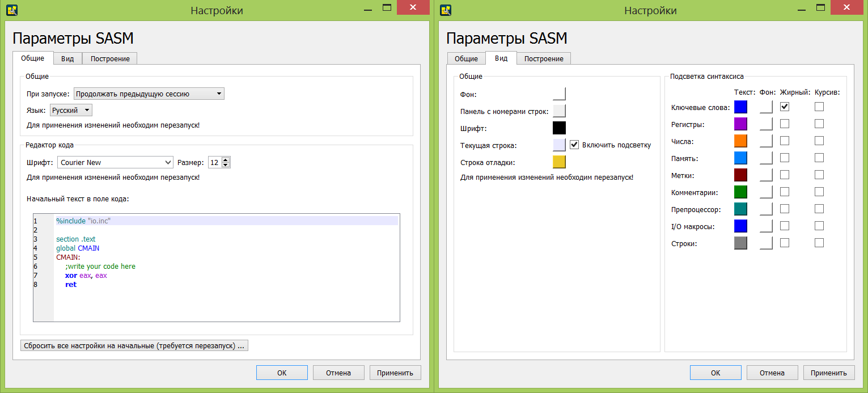The image size is (868, 393).
Task: Click into the initial code text editor
Action: click(x=217, y=268)
